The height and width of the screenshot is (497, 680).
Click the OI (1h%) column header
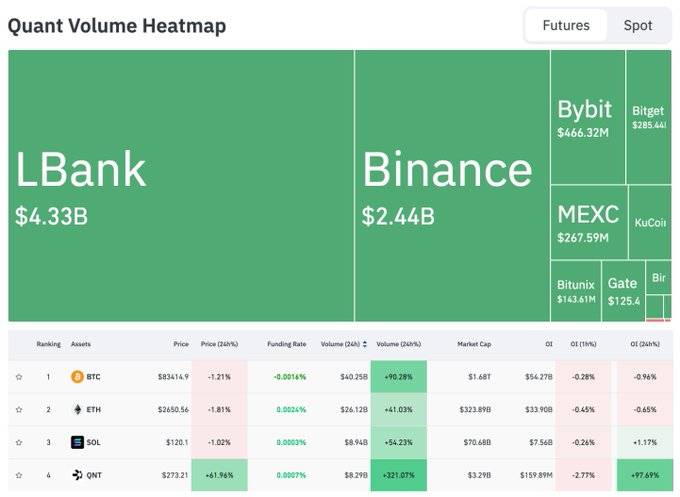583,344
